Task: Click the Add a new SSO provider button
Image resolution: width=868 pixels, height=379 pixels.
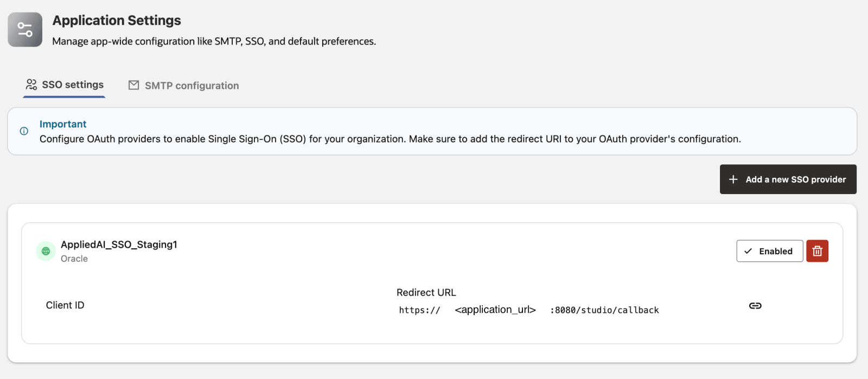Action: tap(788, 179)
